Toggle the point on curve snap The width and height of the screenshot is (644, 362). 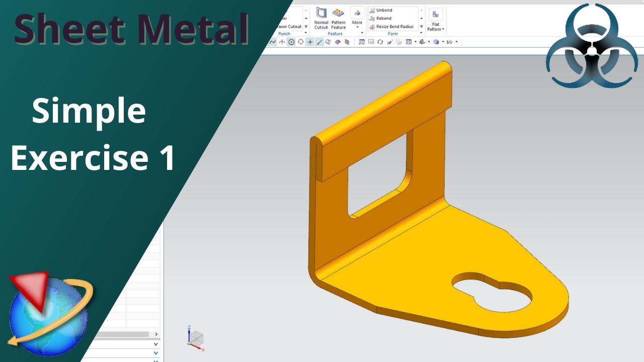(x=319, y=42)
